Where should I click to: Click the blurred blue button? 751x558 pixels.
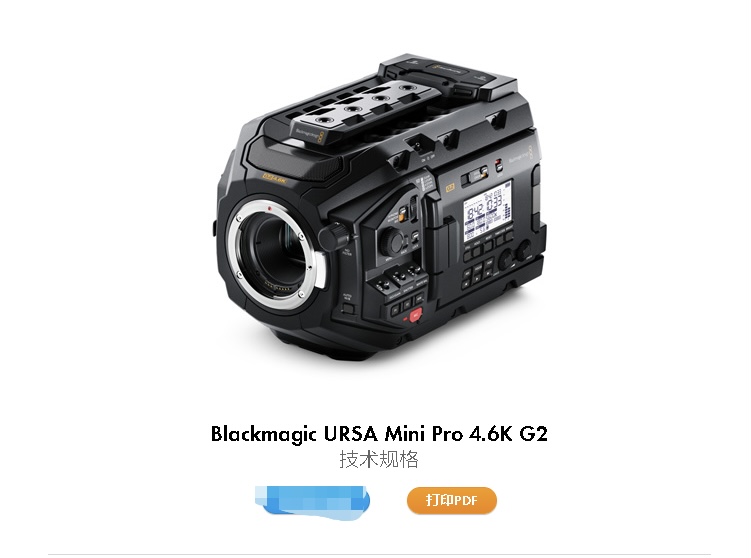click(x=312, y=501)
